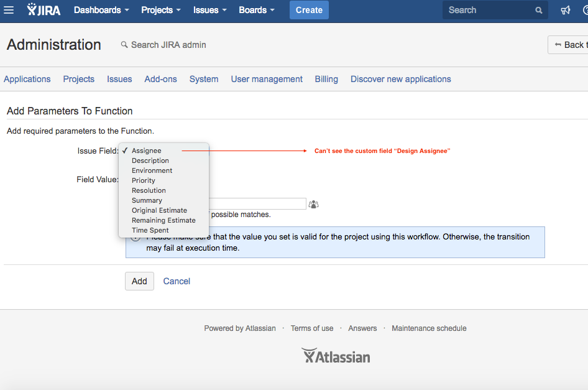Choose Remaining Estimate from the list
The width and height of the screenshot is (588, 390).
[163, 220]
